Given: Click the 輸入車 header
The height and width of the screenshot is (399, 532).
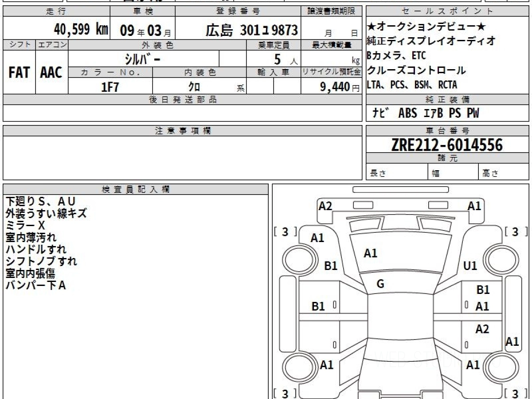Looking at the screenshot, I should [274, 72].
